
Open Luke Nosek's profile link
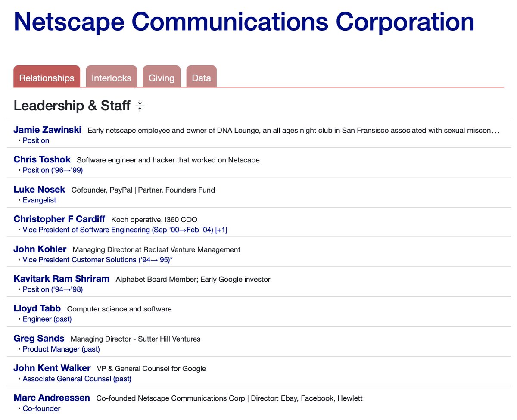tap(39, 189)
